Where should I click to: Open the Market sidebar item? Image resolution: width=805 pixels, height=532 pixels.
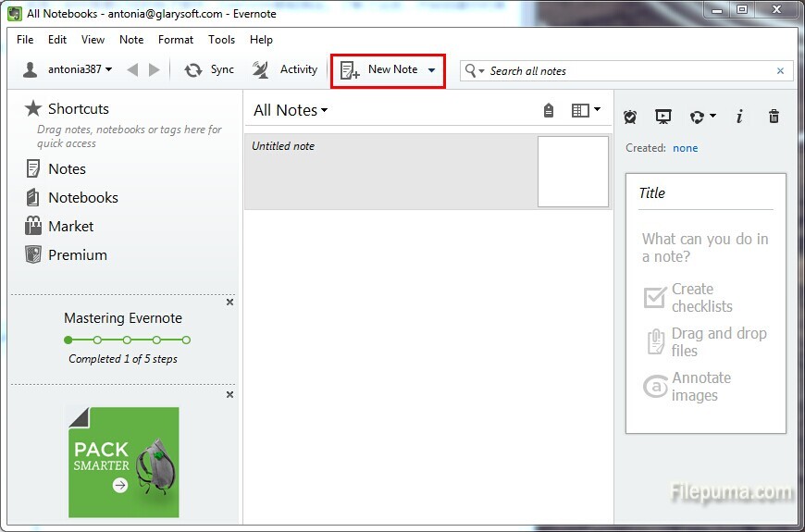point(70,227)
